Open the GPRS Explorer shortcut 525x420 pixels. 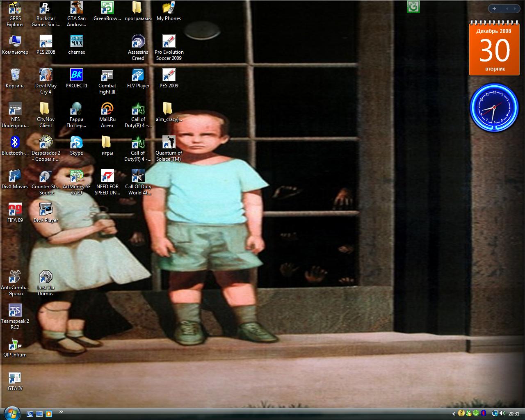[15, 14]
